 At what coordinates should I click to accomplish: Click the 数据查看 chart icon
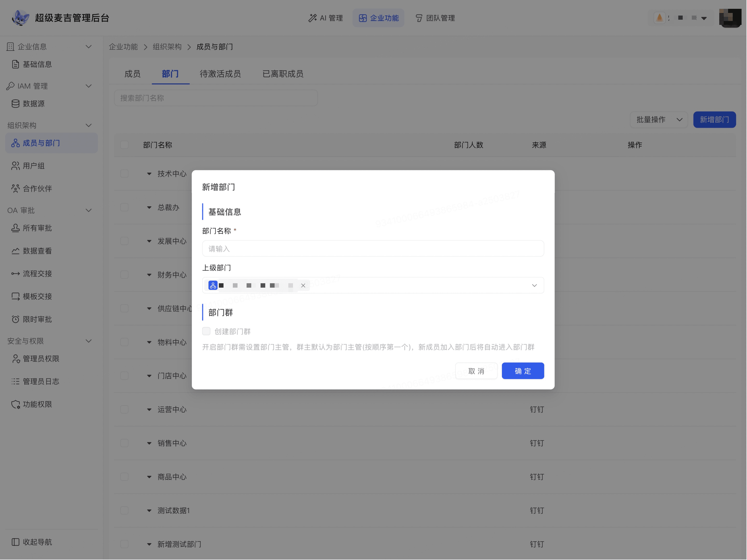click(x=15, y=251)
